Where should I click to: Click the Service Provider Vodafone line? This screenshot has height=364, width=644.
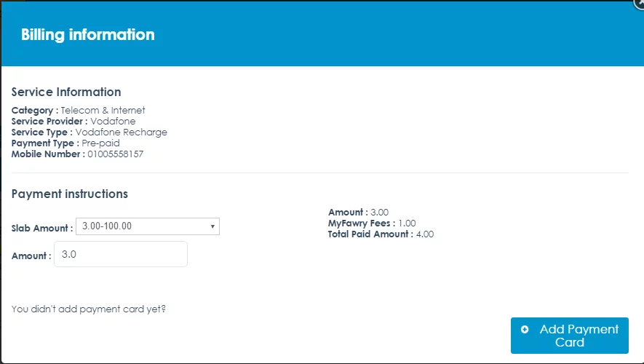[x=73, y=122]
